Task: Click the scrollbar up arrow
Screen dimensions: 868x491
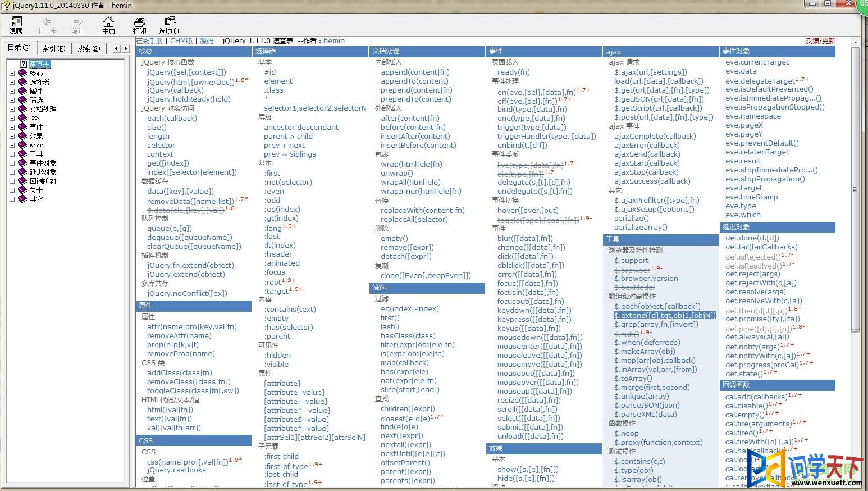Action: point(856,42)
